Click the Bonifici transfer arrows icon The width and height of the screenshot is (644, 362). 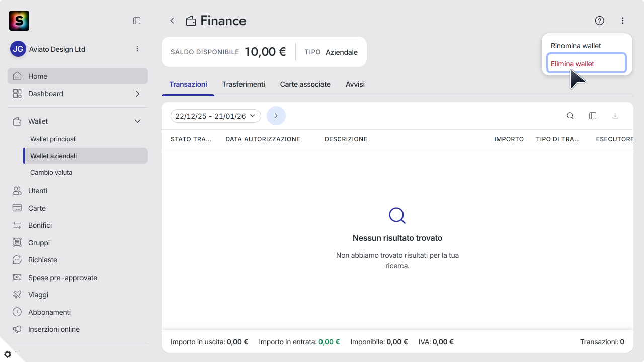pos(17,225)
